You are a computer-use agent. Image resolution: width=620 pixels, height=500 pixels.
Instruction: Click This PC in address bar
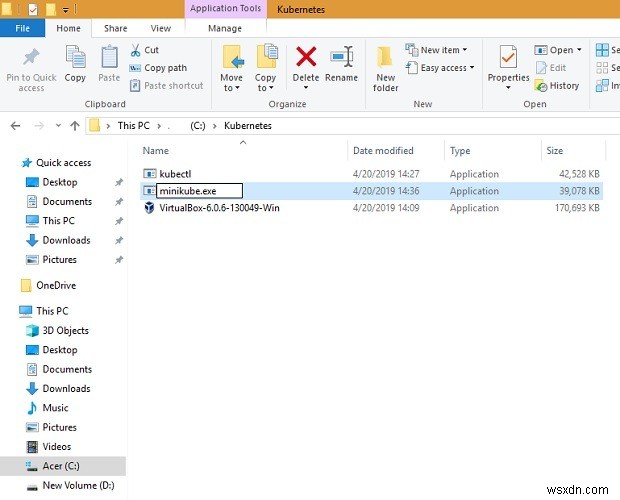pyautogui.click(x=134, y=126)
